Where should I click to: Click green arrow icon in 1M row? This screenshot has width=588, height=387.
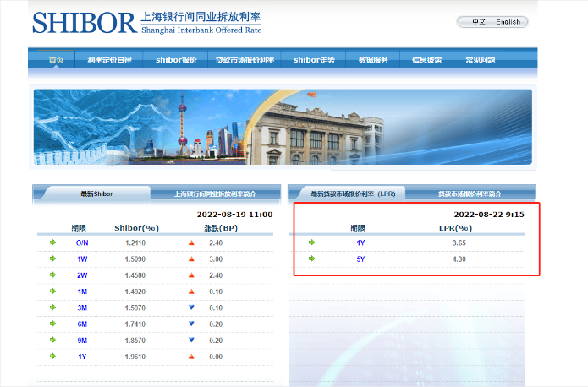[x=52, y=291]
